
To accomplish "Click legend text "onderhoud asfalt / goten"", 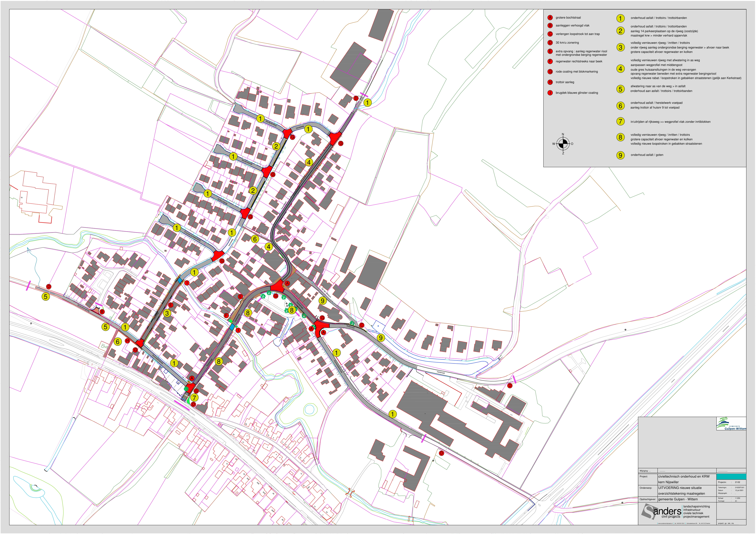I will click(647, 155).
